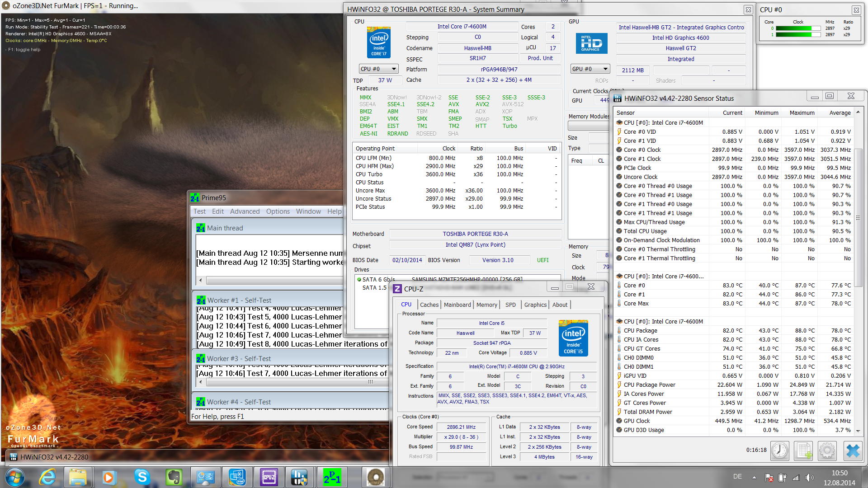Image resolution: width=868 pixels, height=488 pixels.
Task: Select the Core #0 Clock sensor row
Action: coord(733,150)
